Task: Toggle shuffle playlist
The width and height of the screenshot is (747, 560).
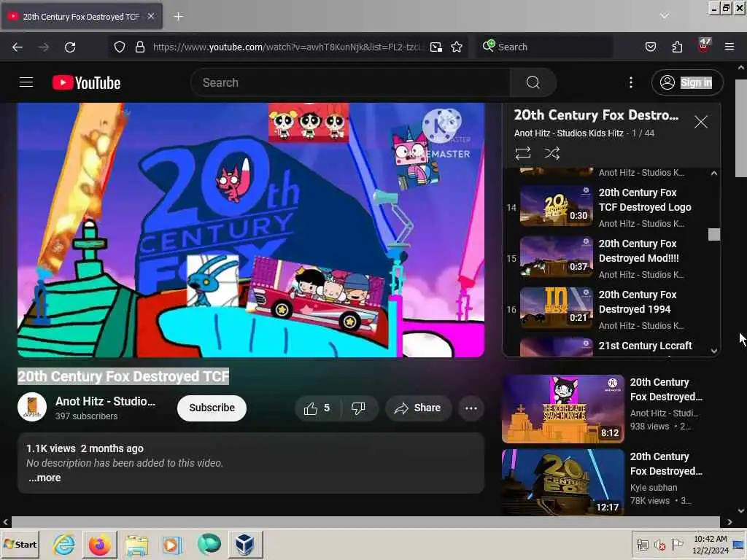Action: (x=551, y=153)
